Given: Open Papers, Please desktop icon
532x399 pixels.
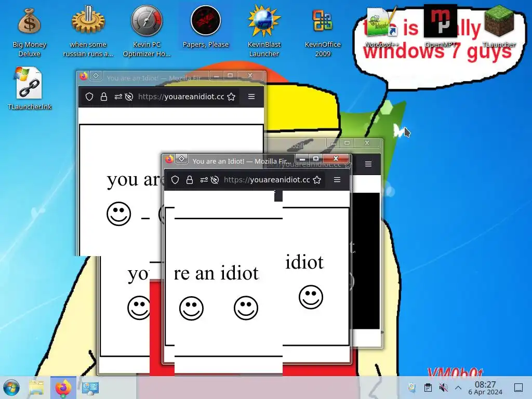Looking at the screenshot, I should [x=206, y=27].
